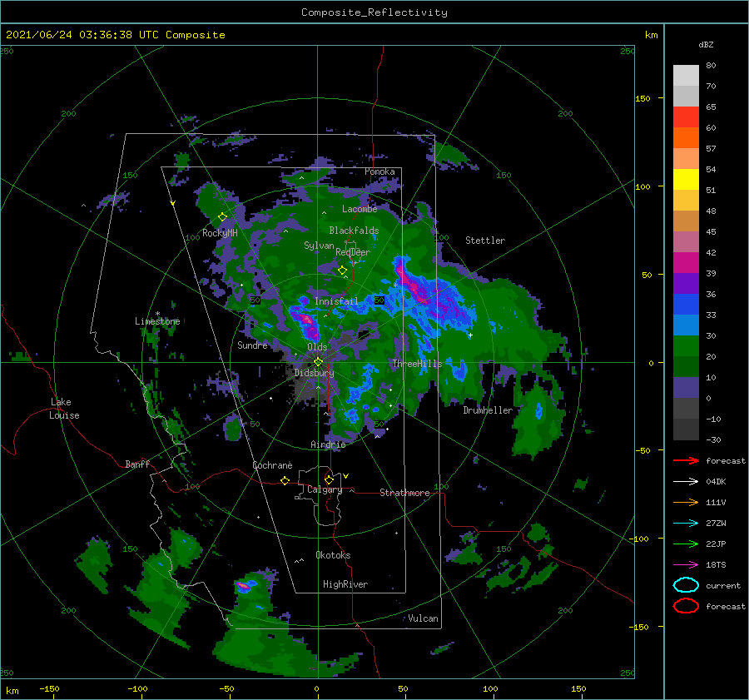Click the asterisk marker above Limestone
The image size is (749, 700).
pyautogui.click(x=157, y=314)
